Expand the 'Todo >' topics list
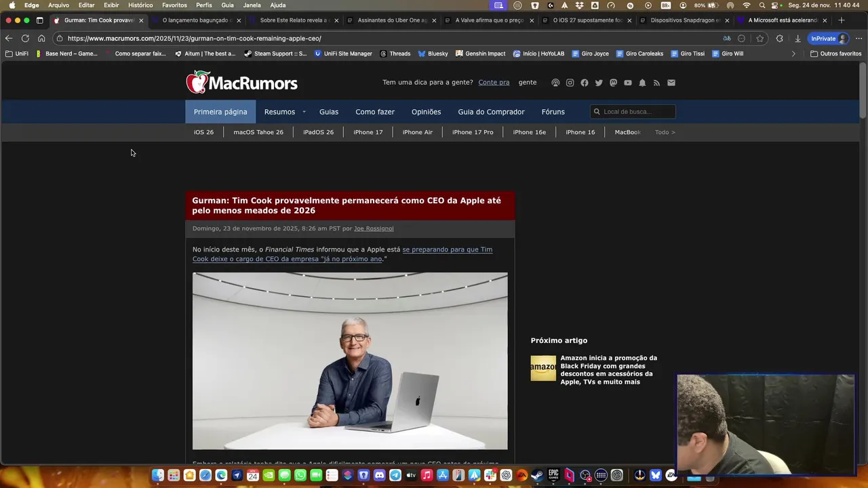Screen dimensions: 868x488 pyautogui.click(x=665, y=132)
